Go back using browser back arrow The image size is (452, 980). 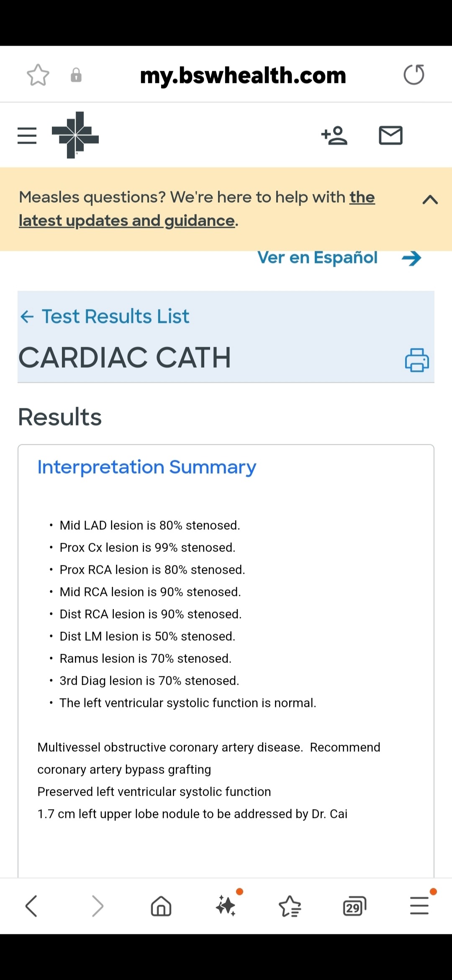(31, 906)
